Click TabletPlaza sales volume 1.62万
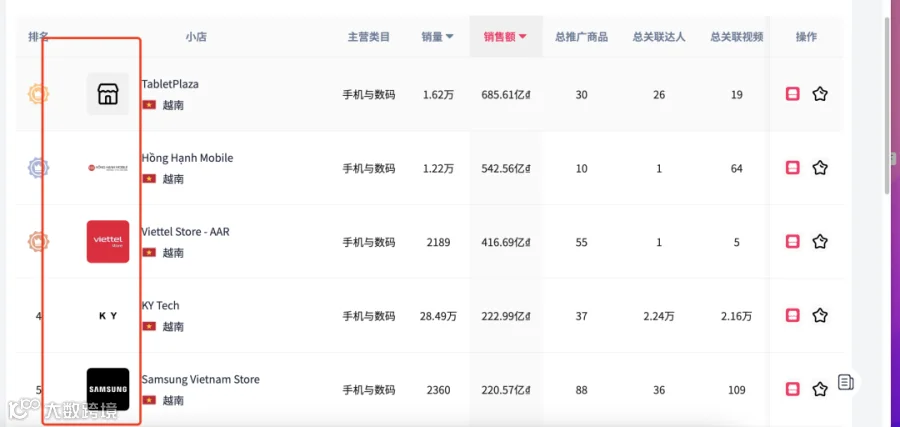Image resolution: width=900 pixels, height=427 pixels. point(438,95)
